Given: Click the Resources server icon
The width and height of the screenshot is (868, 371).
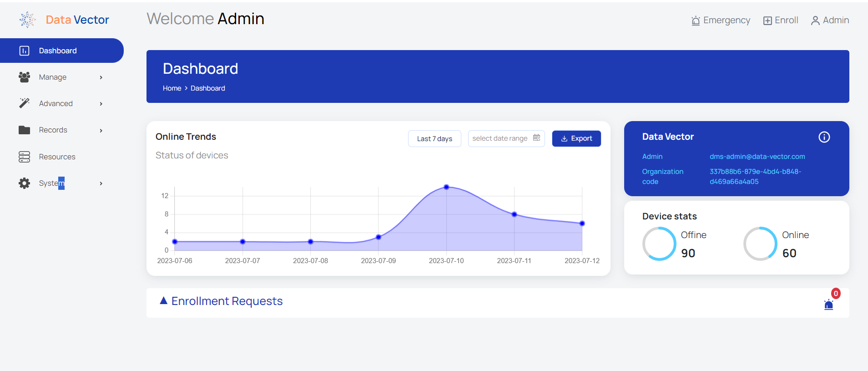Looking at the screenshot, I should coord(24,157).
